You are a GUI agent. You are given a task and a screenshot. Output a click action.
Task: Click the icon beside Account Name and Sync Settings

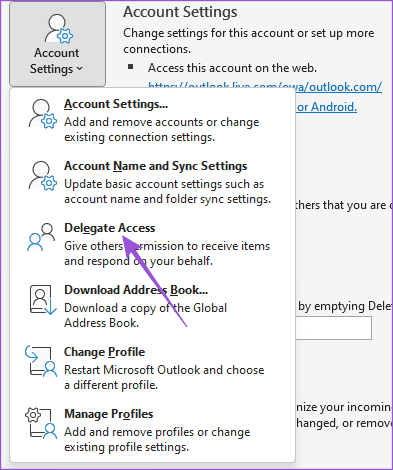(x=42, y=176)
